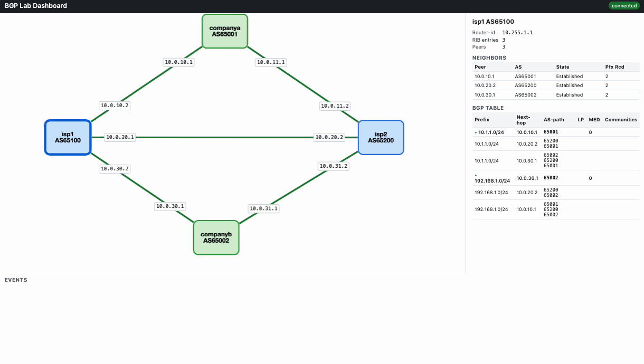The width and height of the screenshot is (644, 364).
Task: Click the LP column header
Action: coord(581,120)
